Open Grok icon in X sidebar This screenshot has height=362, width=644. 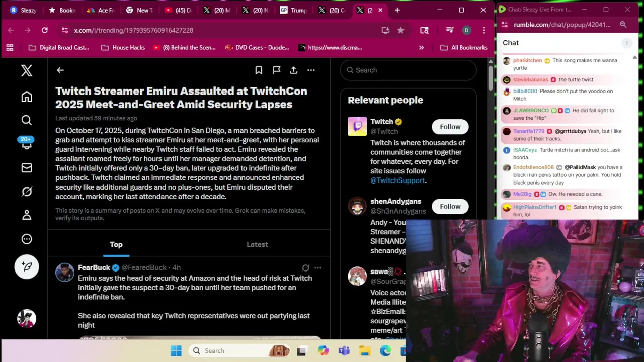pos(27,192)
